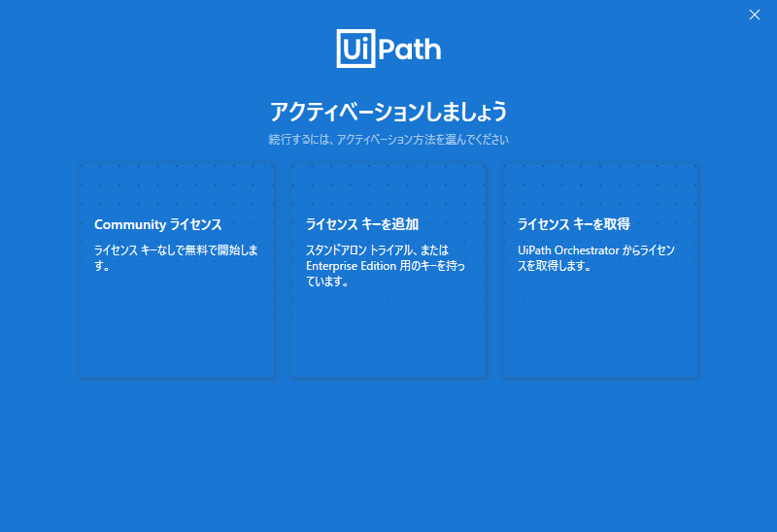
Task: Click the スタンドアロン トライアル description text
Action: [377, 265]
